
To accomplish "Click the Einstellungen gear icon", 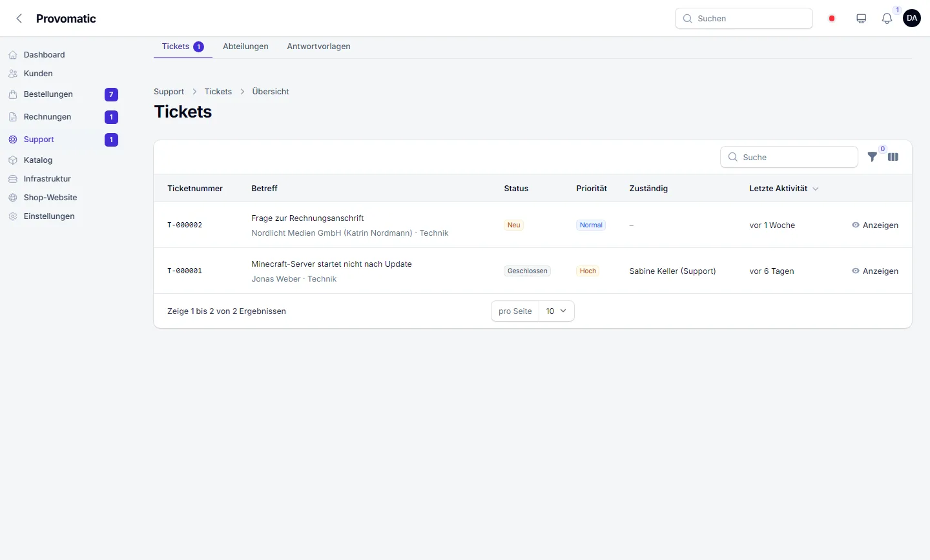I will click(13, 216).
